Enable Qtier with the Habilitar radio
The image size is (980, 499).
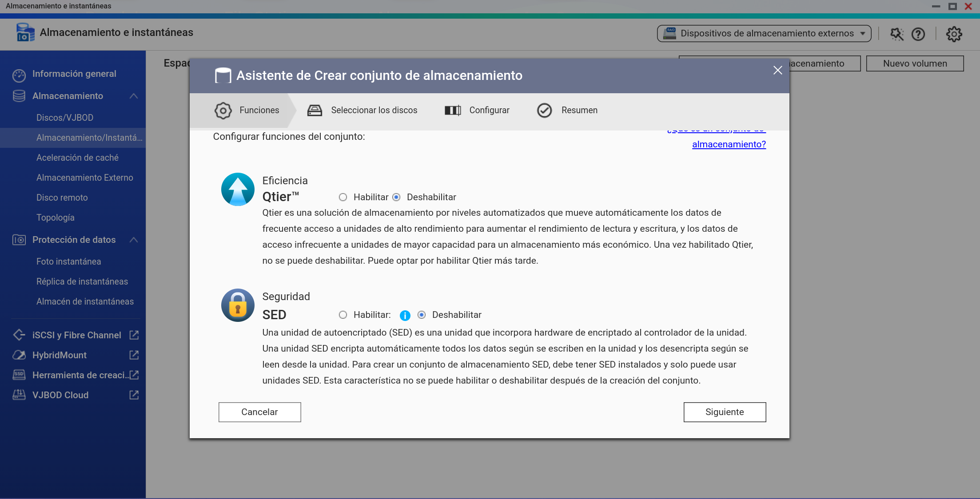pos(343,197)
